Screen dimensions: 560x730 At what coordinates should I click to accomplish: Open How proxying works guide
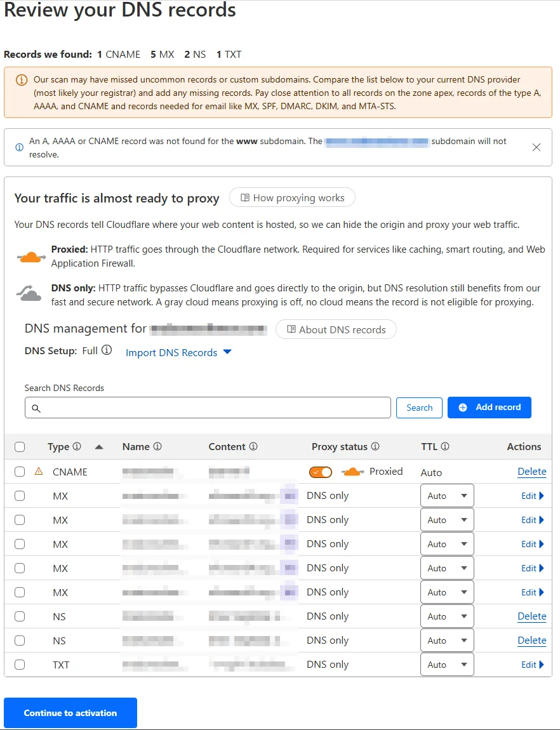[x=292, y=198]
